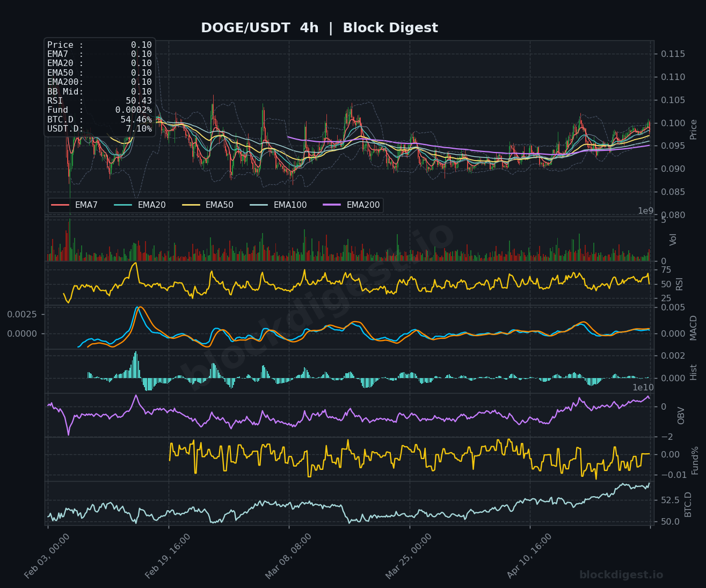
Task: Select the EMA100 legend entry
Action: coord(279,205)
